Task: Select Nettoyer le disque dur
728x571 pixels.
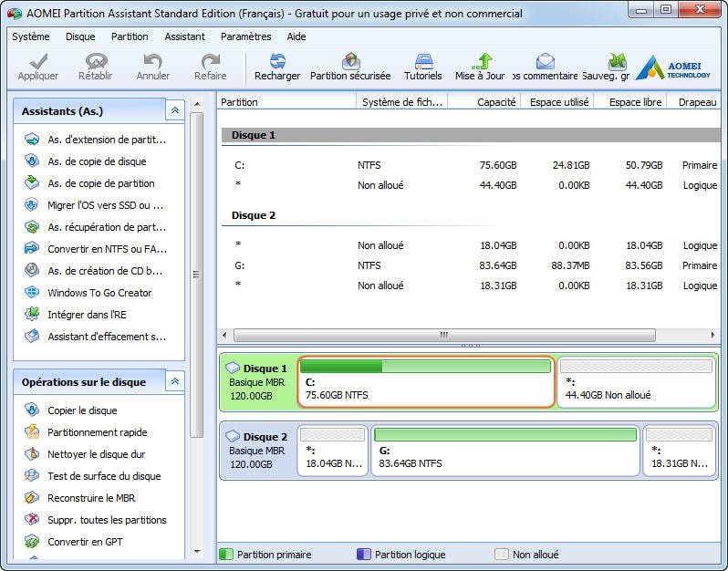Action: click(85, 454)
